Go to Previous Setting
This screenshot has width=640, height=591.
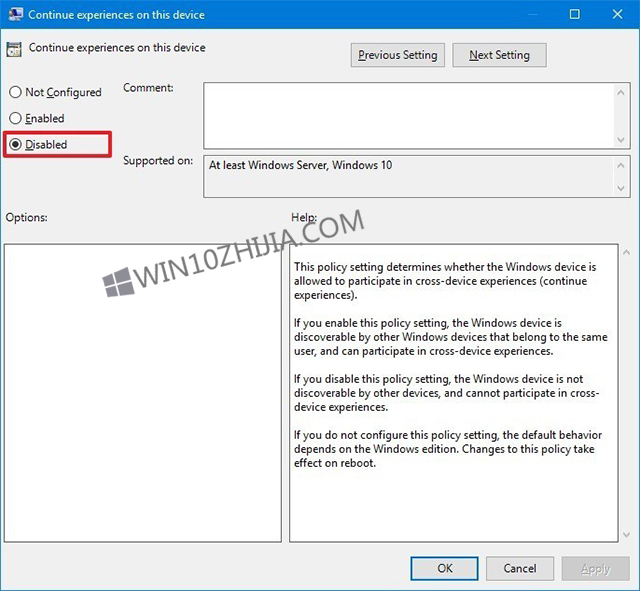(398, 55)
